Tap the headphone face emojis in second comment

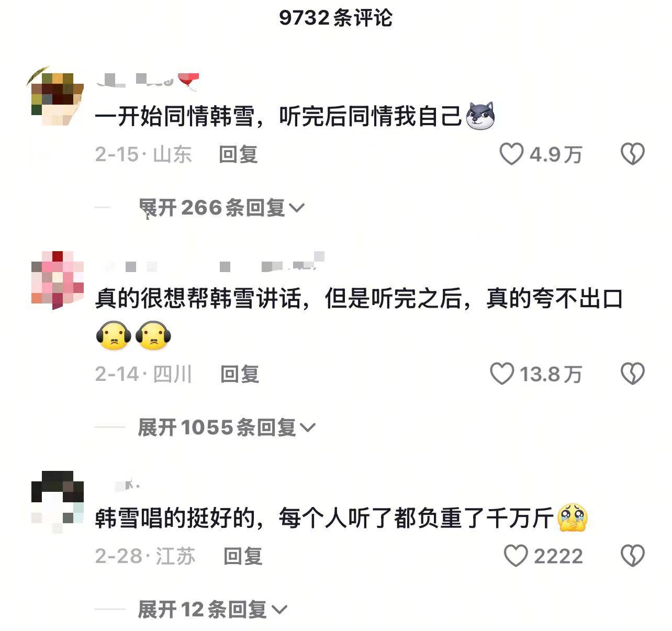point(134,336)
